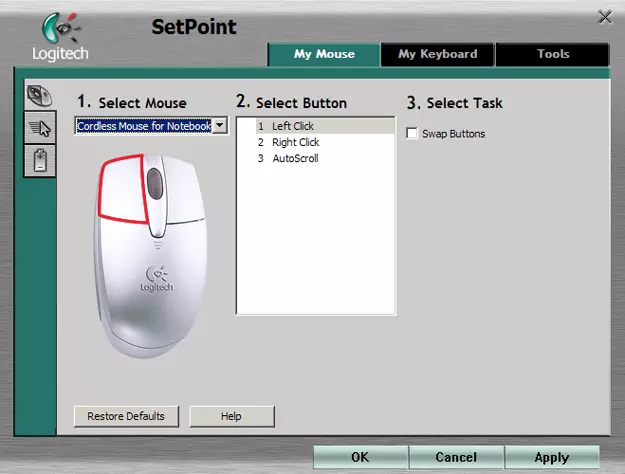Click the Logitech logo in header

tap(60, 38)
